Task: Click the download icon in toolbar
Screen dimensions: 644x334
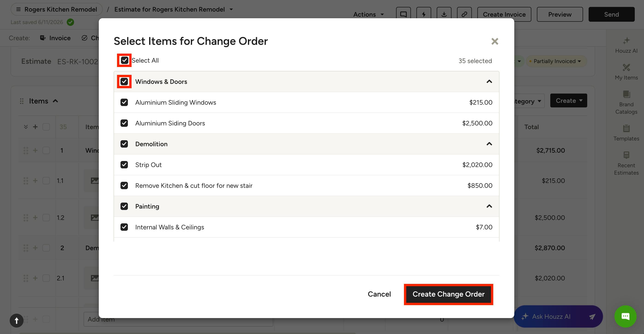Action: click(x=444, y=14)
